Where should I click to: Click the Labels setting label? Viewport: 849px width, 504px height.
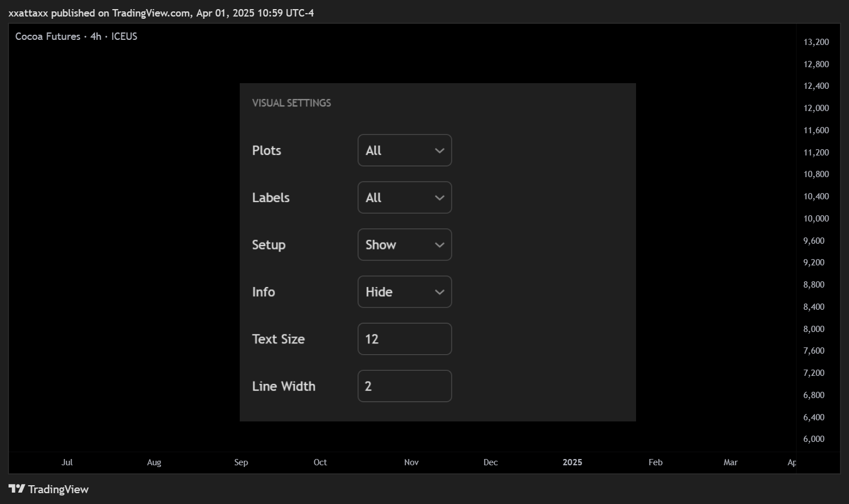click(x=270, y=198)
